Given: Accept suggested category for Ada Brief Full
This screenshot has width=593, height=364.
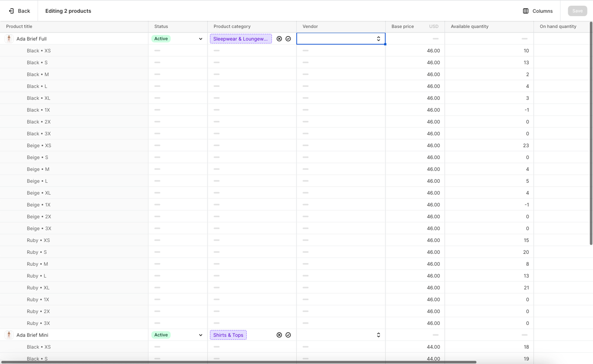Looking at the screenshot, I should point(288,39).
